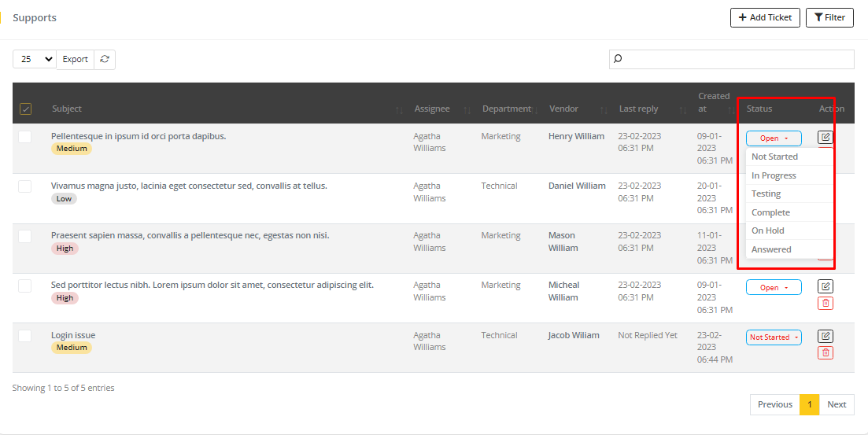Open edit for the Login issue ticket
Viewport: 868px width, 435px height.
(x=825, y=336)
